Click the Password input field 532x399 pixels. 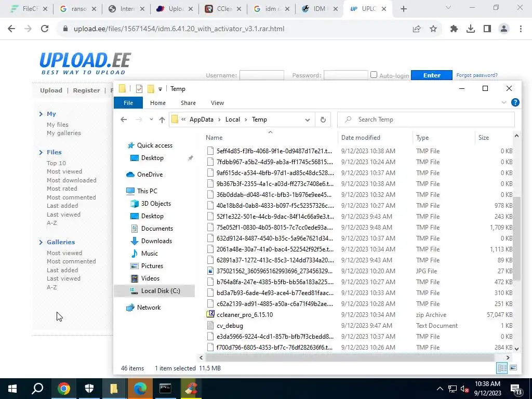[345, 75]
